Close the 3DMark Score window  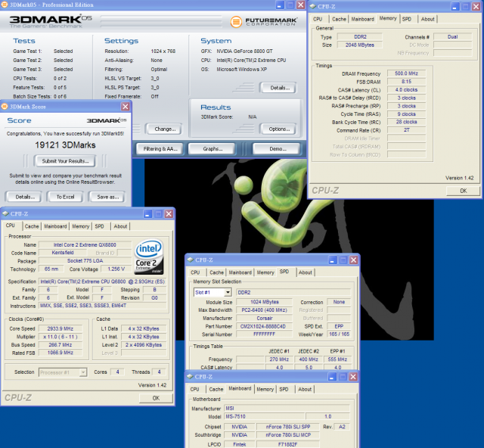[x=125, y=107]
